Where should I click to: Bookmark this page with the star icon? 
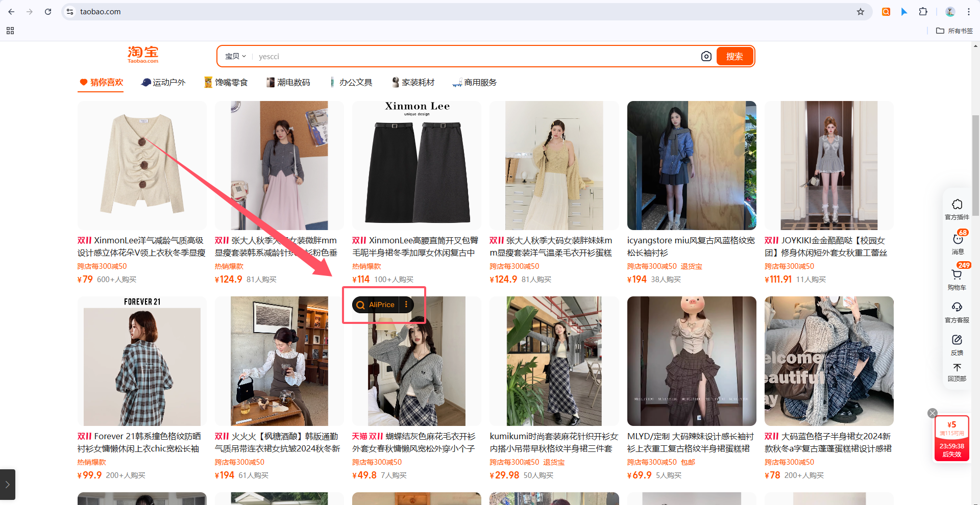tap(861, 11)
